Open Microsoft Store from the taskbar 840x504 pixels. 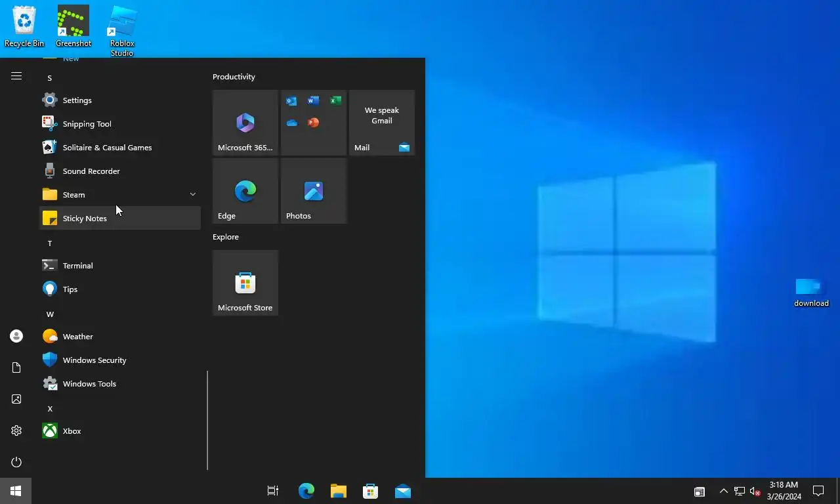pos(370,491)
